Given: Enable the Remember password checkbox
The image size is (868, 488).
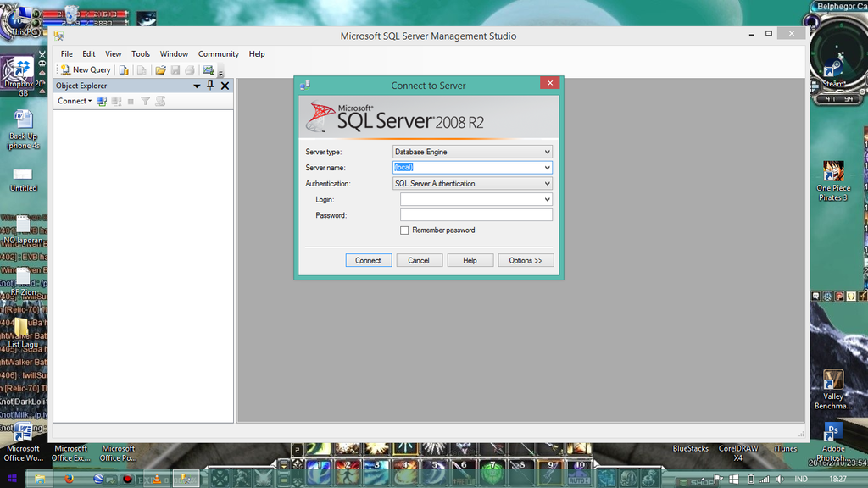Looking at the screenshot, I should coord(404,230).
